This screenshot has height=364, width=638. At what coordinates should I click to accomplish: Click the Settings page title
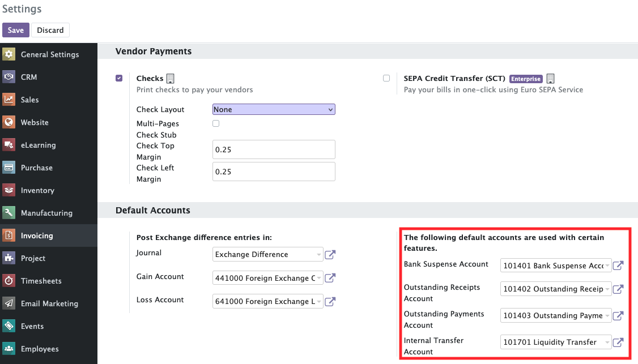(x=22, y=9)
